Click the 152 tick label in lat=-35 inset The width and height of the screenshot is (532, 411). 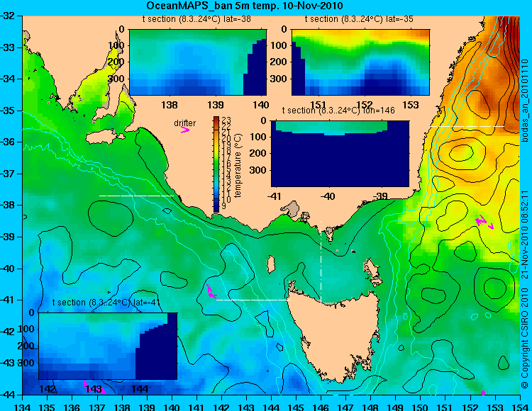coord(365,105)
